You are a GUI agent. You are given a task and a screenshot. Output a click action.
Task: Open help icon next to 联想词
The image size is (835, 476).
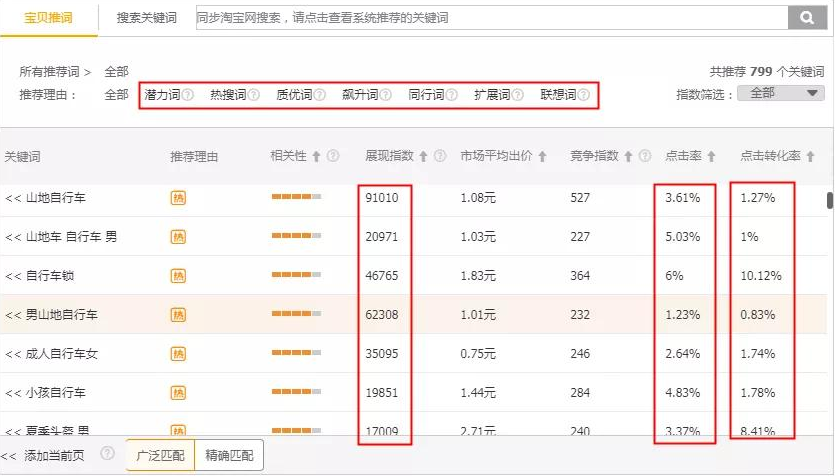(584, 95)
